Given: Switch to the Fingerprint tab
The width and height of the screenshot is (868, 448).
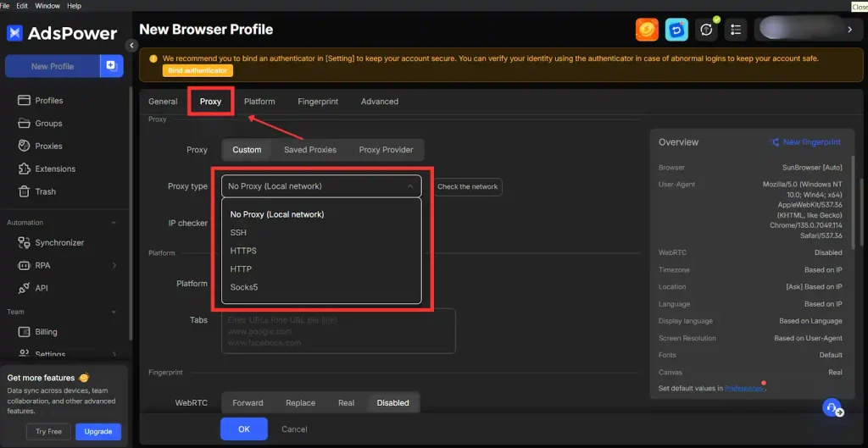Looking at the screenshot, I should coord(318,102).
